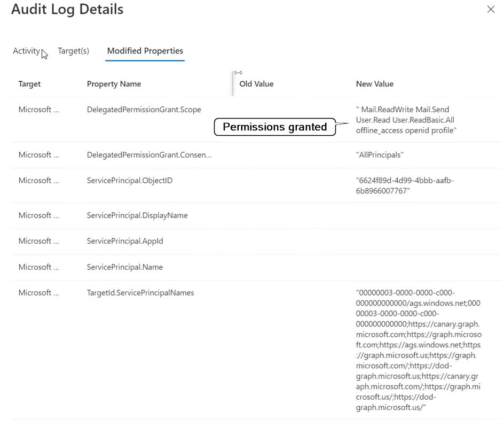Select the Modified Properties tab

(x=145, y=51)
